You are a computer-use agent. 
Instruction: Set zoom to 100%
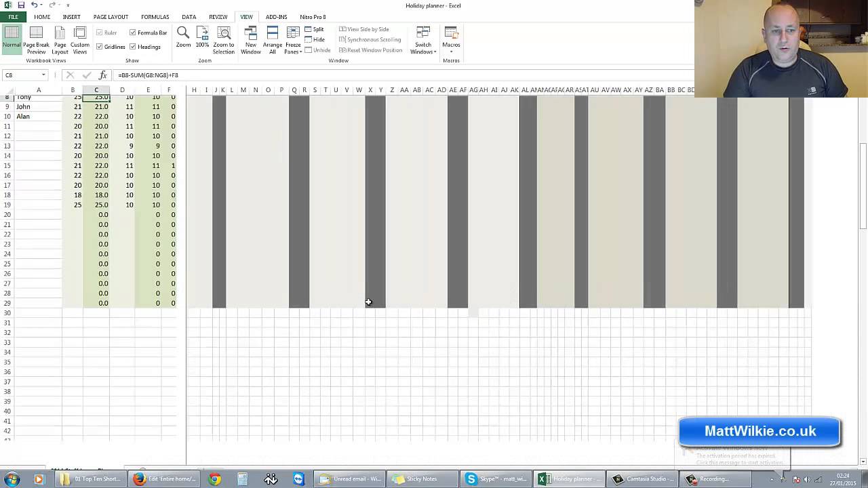202,37
